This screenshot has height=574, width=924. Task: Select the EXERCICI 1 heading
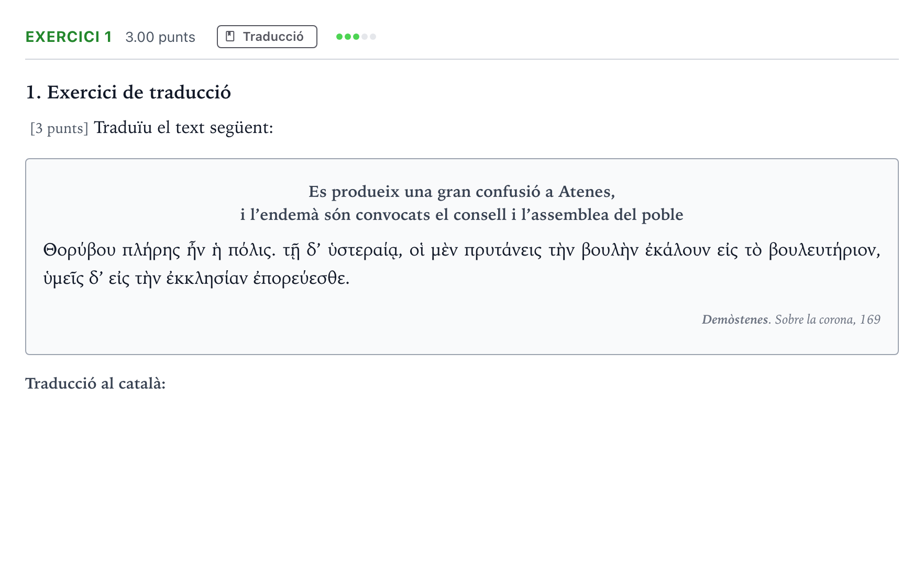69,37
